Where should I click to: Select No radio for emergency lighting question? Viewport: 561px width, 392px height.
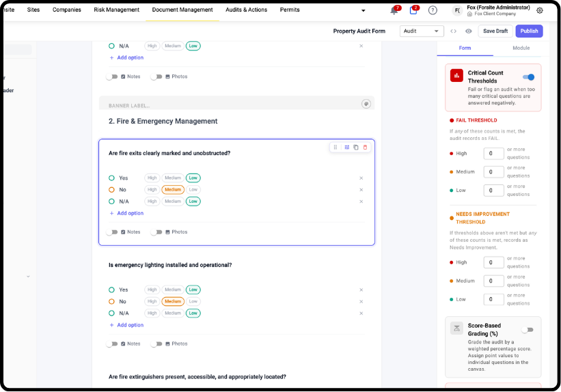tap(111, 301)
